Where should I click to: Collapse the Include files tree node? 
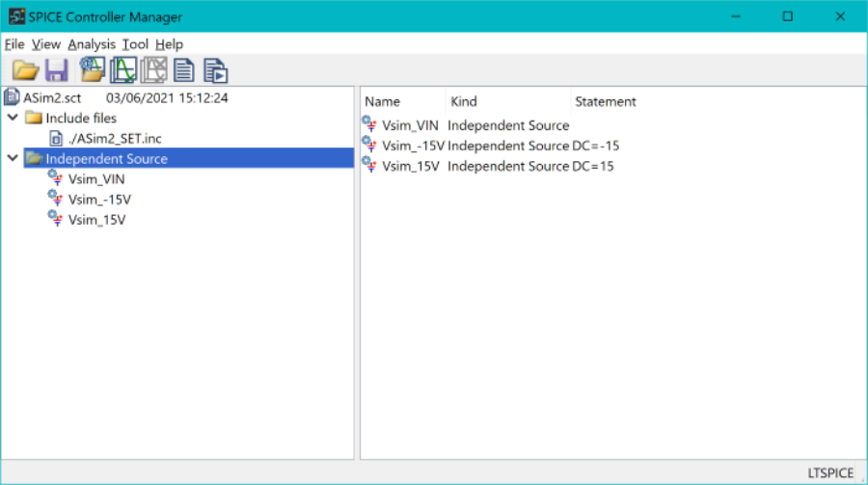pos(13,118)
